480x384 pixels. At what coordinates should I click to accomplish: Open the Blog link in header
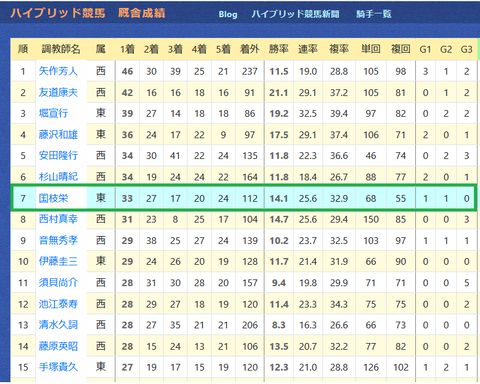228,14
